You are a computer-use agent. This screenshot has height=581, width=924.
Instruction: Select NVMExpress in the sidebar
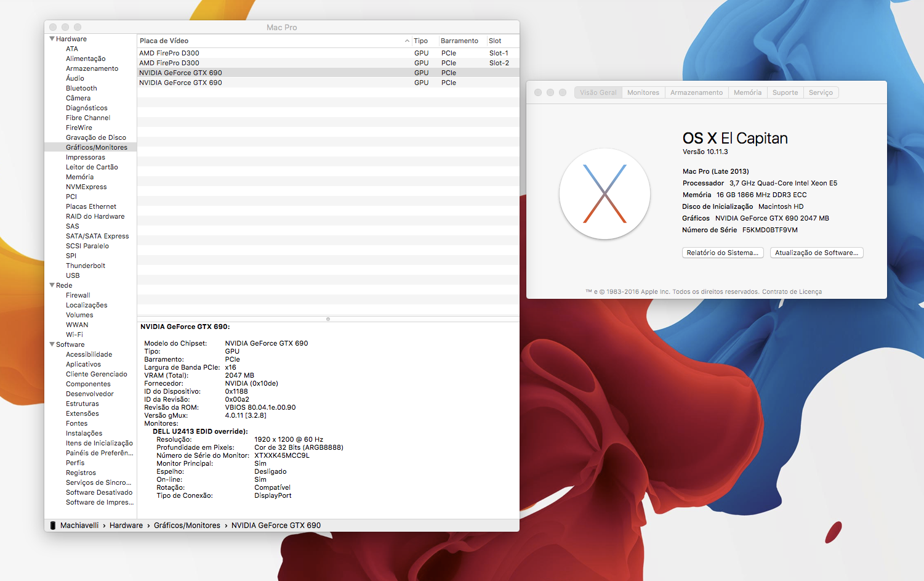click(86, 187)
